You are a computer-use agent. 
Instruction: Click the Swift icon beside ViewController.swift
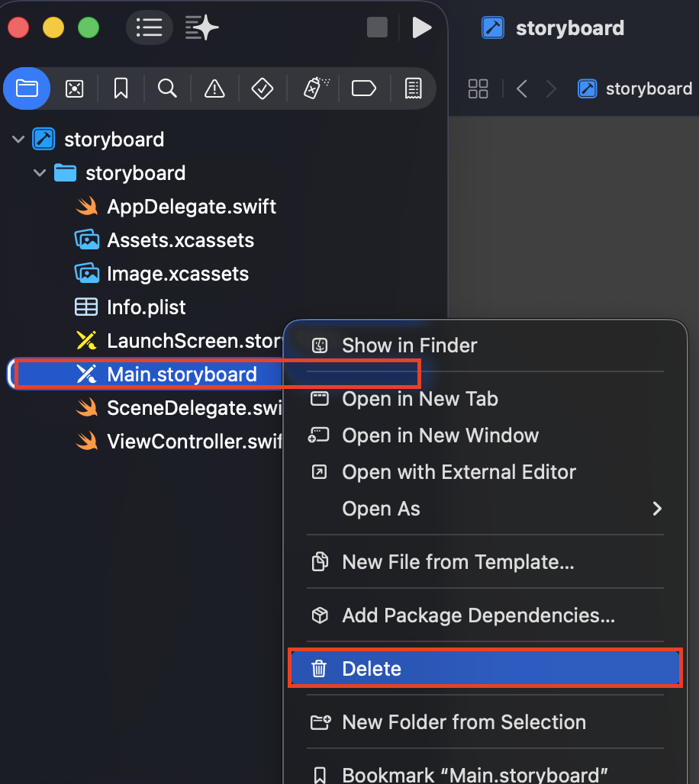click(x=86, y=441)
